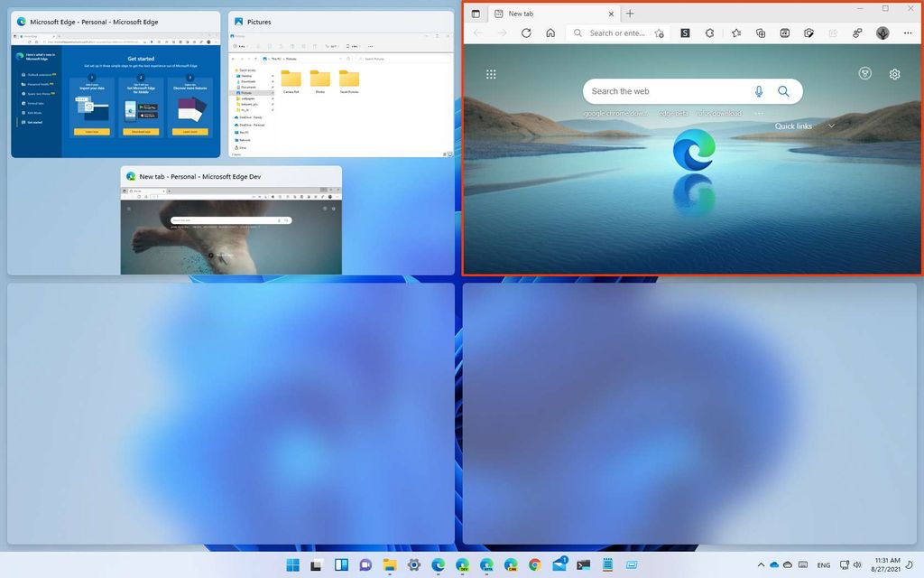Image resolution: width=924 pixels, height=578 pixels.
Task: Open the ENG language switcher
Action: [x=824, y=564]
